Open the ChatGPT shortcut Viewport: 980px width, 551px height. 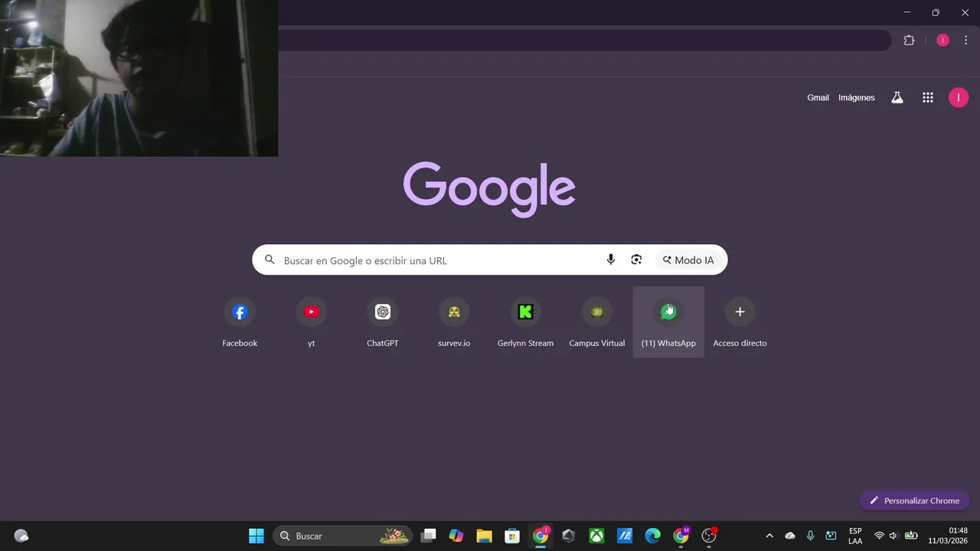[x=383, y=321]
